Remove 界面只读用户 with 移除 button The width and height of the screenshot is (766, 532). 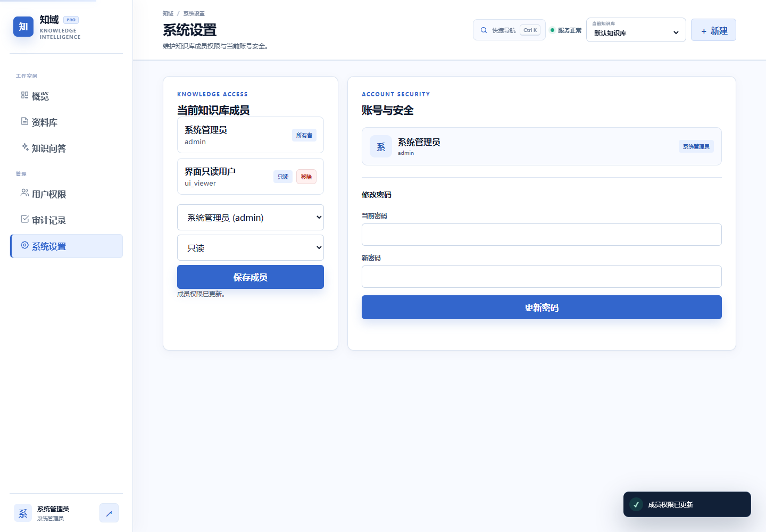pos(306,177)
